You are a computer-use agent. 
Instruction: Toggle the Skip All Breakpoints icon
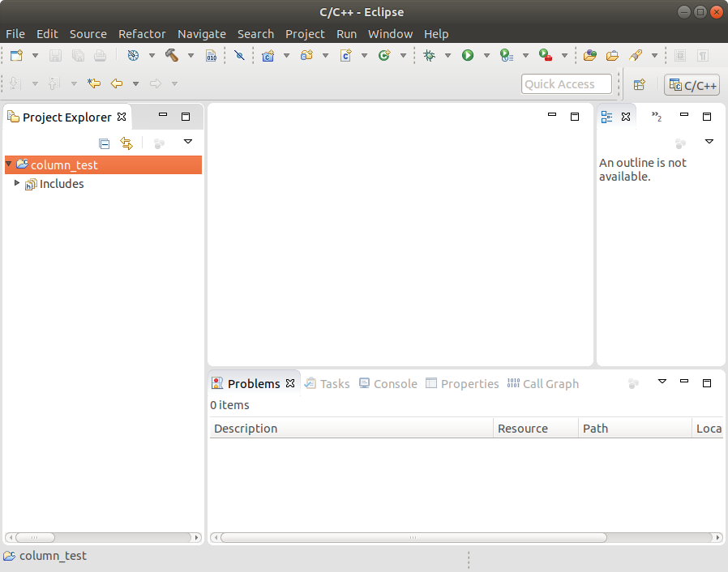(x=239, y=56)
